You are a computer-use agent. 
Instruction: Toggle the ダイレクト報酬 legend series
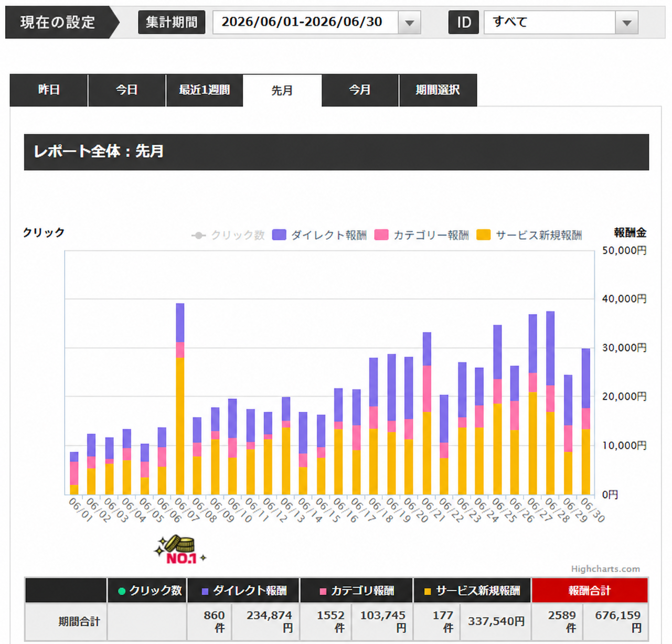pyautogui.click(x=319, y=235)
